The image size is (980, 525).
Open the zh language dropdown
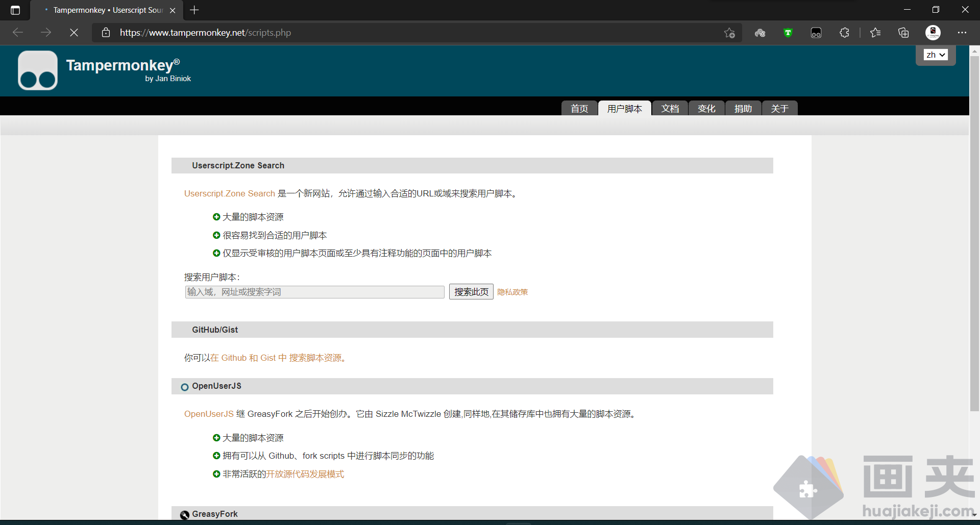click(936, 55)
